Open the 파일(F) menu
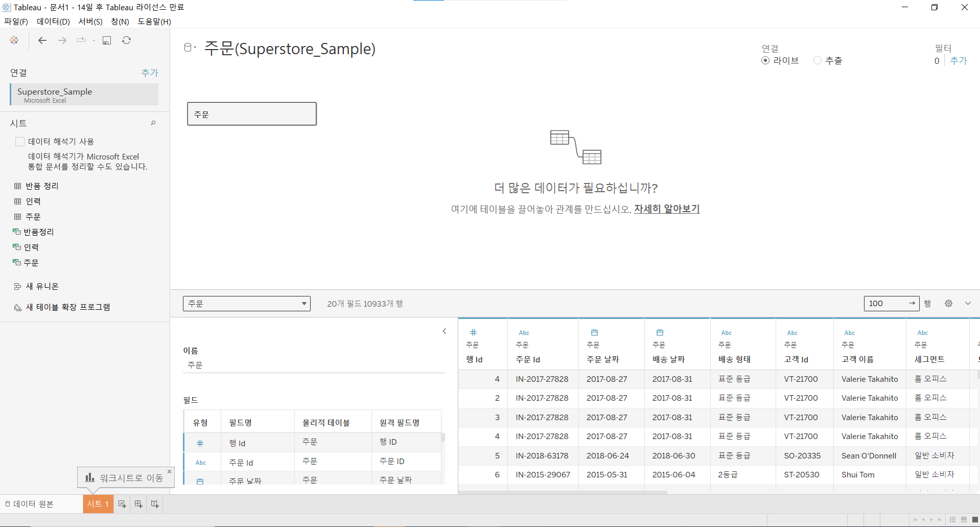Image resolution: width=980 pixels, height=527 pixels. pos(16,21)
